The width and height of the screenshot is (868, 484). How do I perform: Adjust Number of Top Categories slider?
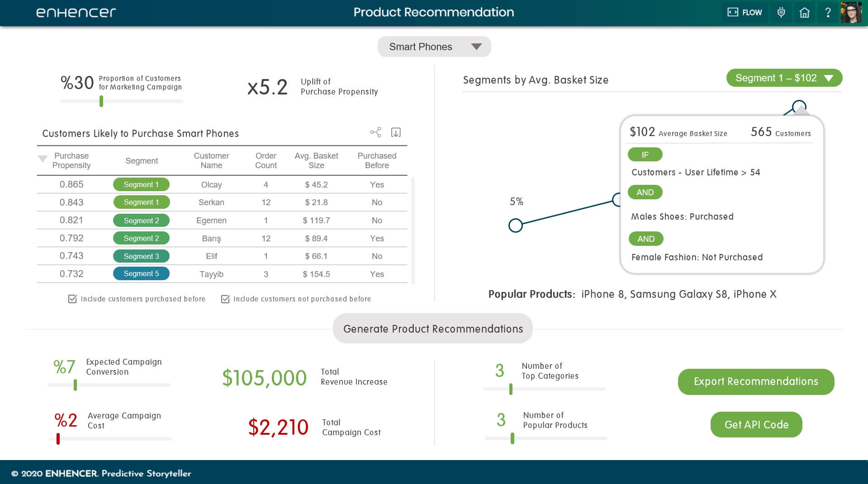(x=511, y=389)
